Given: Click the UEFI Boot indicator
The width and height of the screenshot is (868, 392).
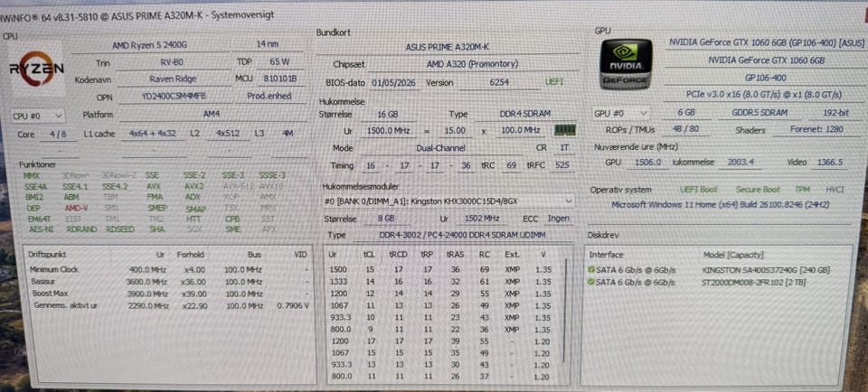Looking at the screenshot, I should coord(699,189).
